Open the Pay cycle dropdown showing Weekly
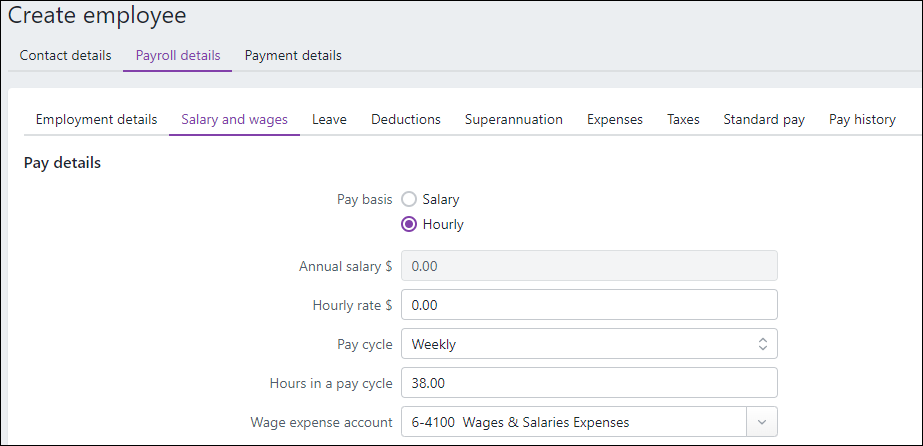Viewport: 923px width, 446px height. pyautogui.click(x=589, y=344)
